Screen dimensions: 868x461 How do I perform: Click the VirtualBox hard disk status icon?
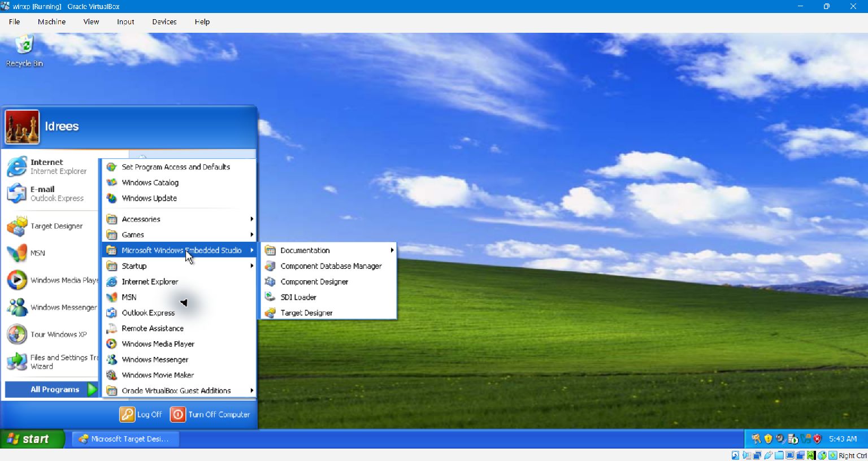[735, 455]
